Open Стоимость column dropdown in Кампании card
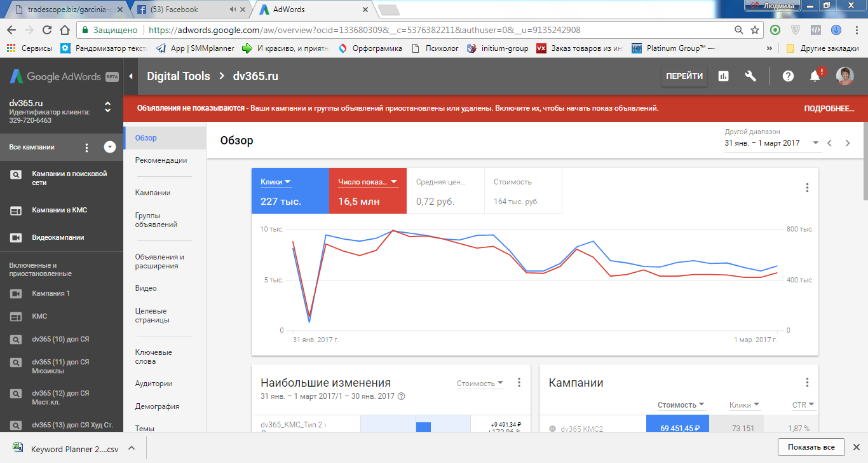This screenshot has height=463, width=868. point(681,405)
